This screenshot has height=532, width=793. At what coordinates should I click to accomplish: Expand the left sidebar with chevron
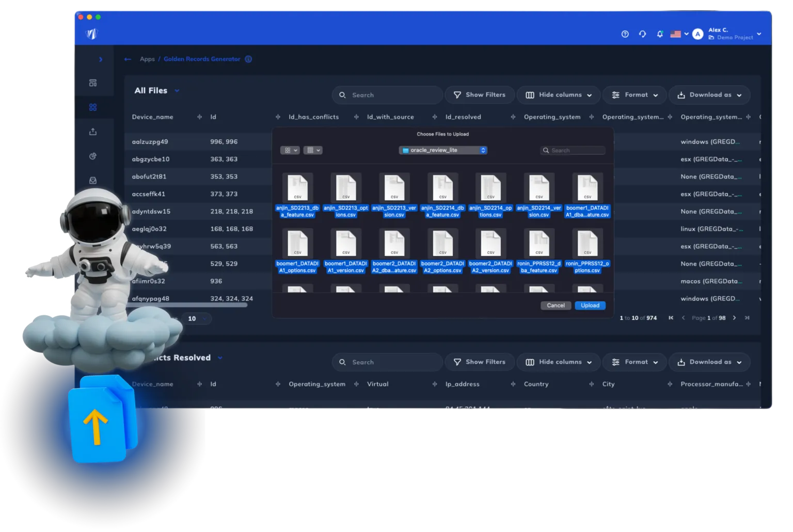click(101, 59)
